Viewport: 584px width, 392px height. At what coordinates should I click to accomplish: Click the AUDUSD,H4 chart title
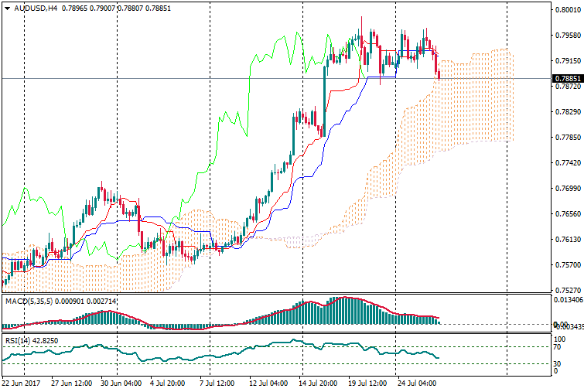tap(36, 9)
